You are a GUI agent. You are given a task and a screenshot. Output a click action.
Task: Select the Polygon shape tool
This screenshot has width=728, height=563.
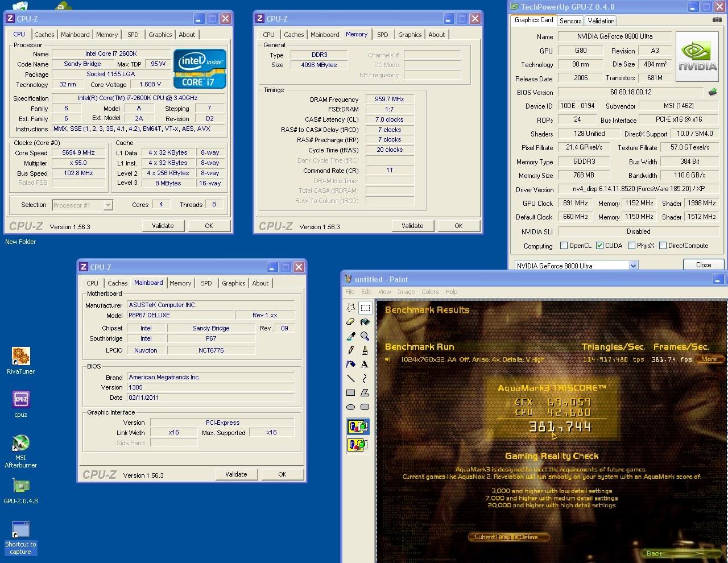[x=365, y=393]
